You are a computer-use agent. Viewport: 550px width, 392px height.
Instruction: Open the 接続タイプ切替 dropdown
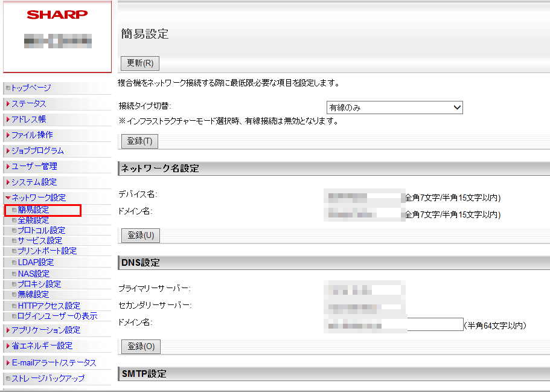tap(394, 108)
